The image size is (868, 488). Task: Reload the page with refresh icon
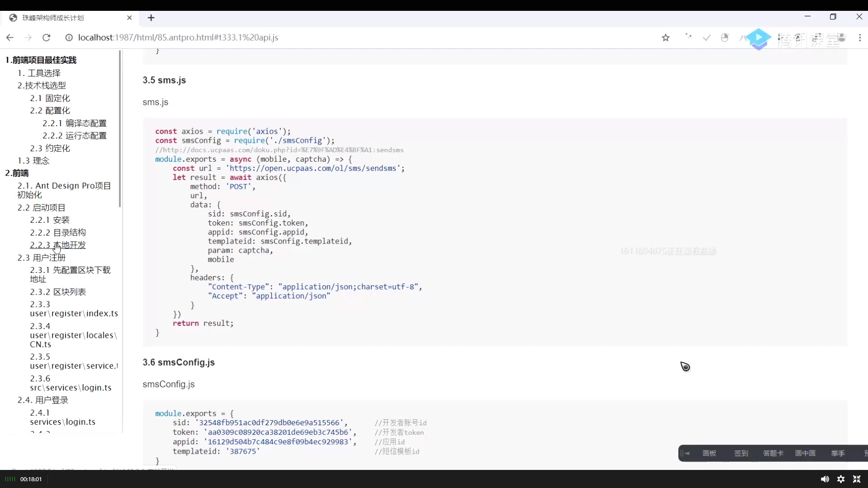pyautogui.click(x=46, y=38)
